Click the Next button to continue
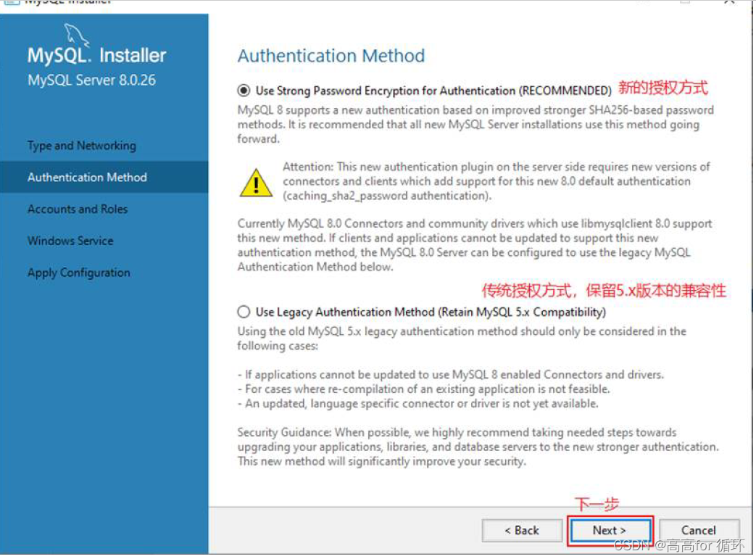The height and width of the screenshot is (559, 756). [x=610, y=530]
